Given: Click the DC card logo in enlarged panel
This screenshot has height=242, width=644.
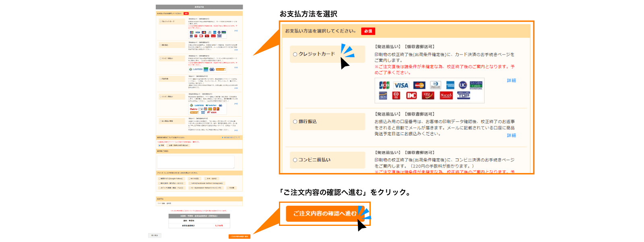Looking at the screenshot, I should (411, 96).
